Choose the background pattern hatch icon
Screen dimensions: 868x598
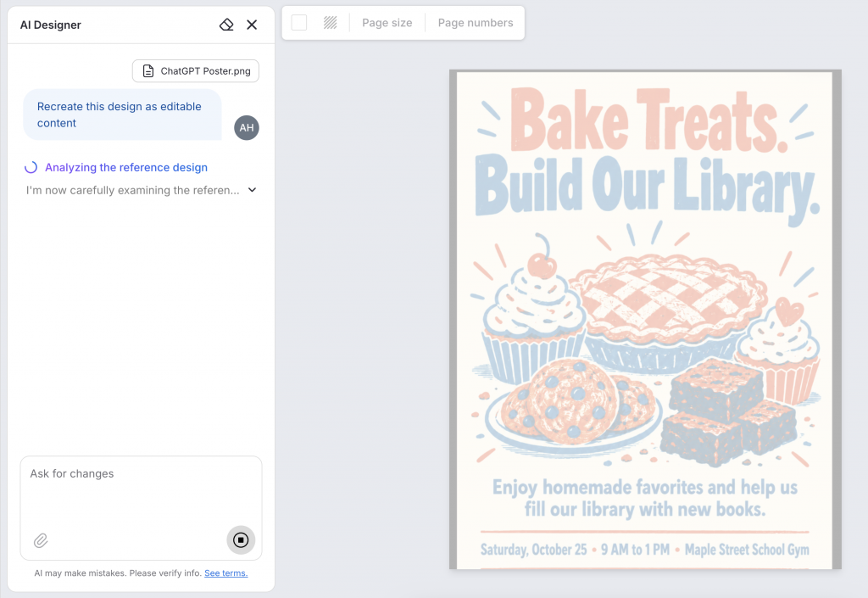[331, 23]
